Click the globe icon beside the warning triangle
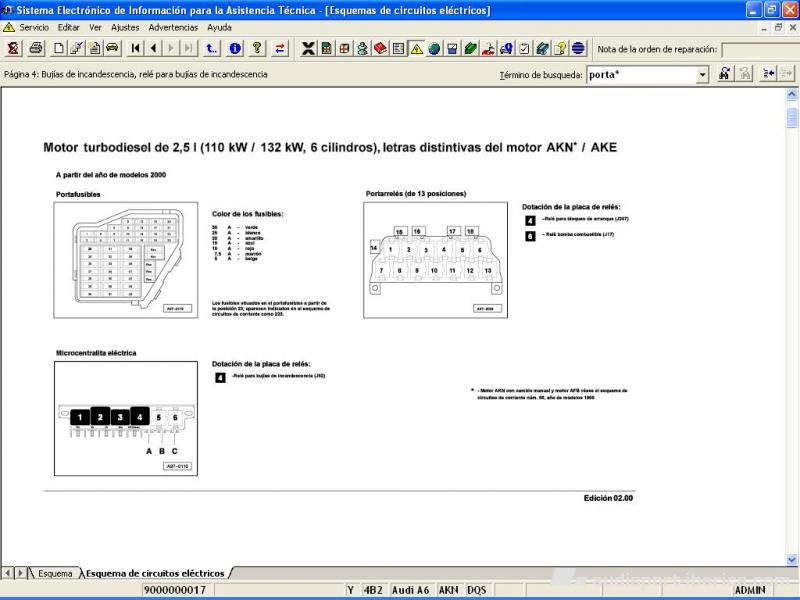This screenshot has width=800, height=600. (434, 48)
